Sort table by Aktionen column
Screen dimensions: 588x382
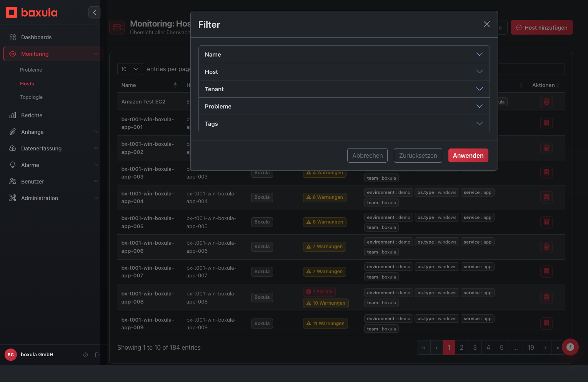[546, 85]
